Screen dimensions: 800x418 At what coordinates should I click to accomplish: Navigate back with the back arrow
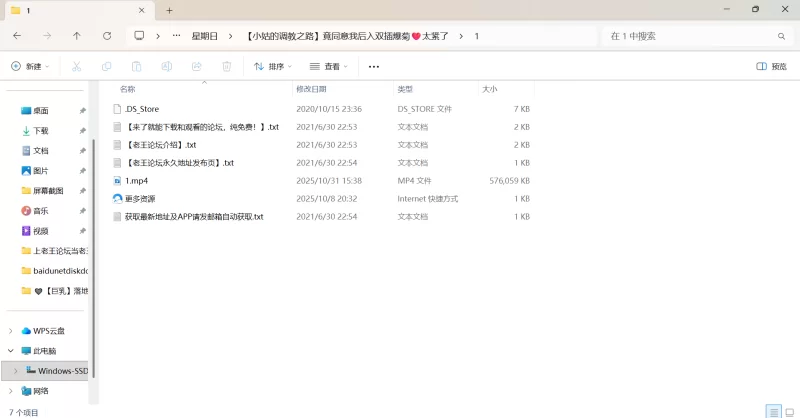17,35
